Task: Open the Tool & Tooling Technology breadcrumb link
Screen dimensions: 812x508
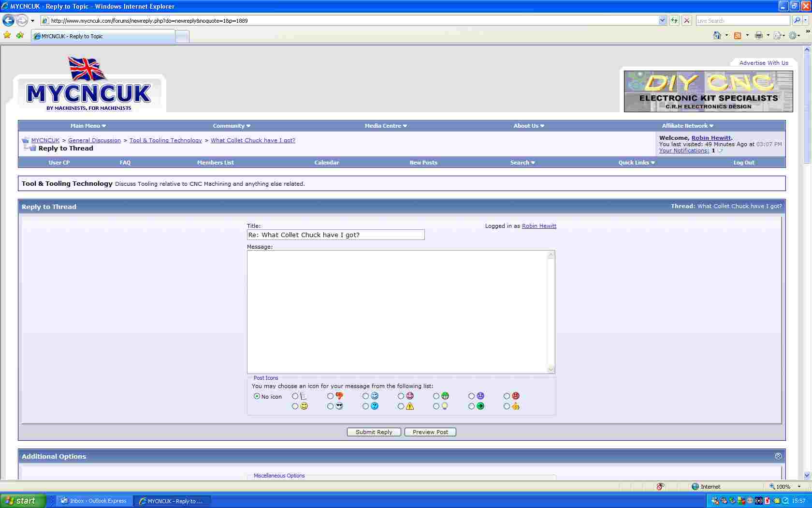Action: (x=166, y=140)
